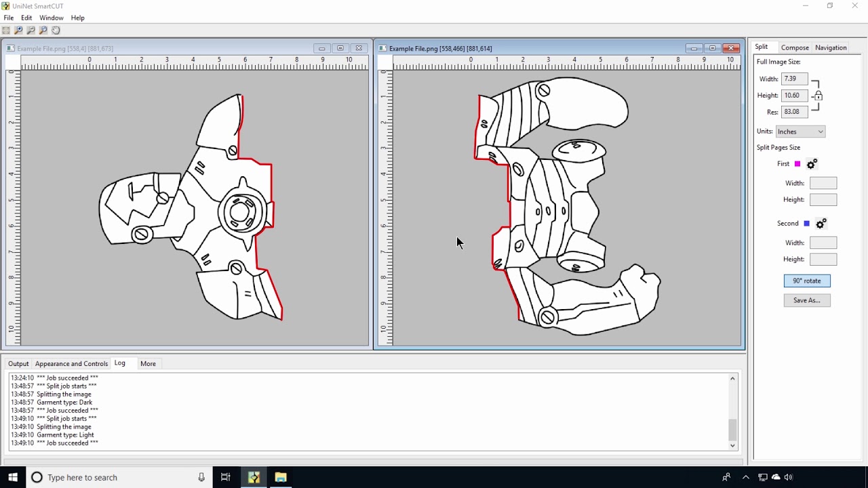Open the network icon in system tray

coord(763,477)
